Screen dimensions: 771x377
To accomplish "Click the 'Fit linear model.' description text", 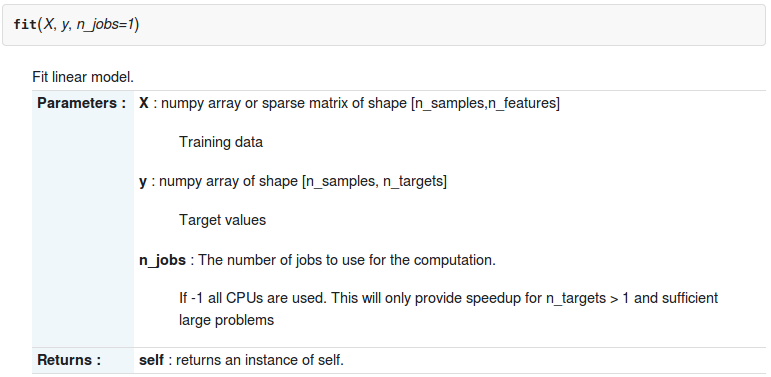I will (x=83, y=77).
